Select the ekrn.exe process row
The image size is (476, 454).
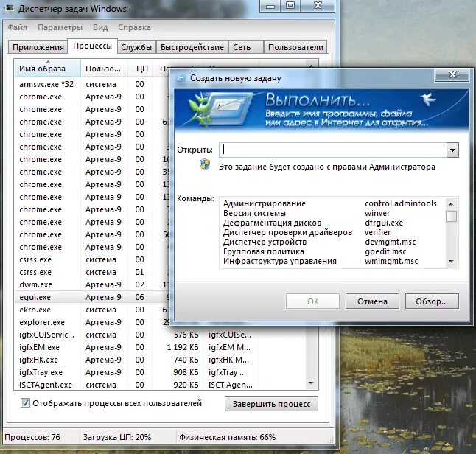(91, 310)
